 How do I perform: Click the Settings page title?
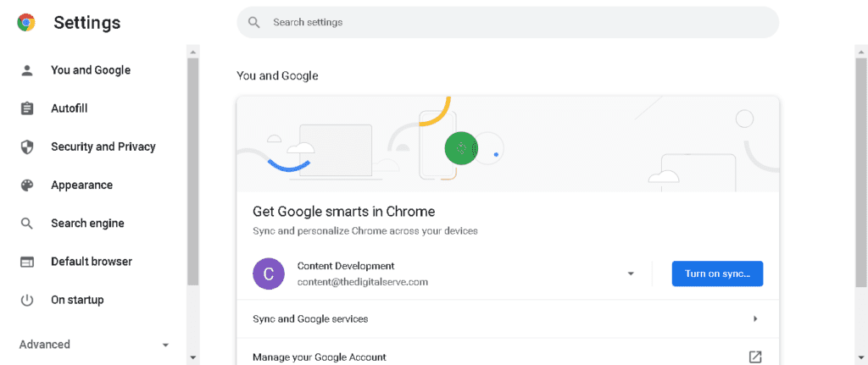[87, 23]
